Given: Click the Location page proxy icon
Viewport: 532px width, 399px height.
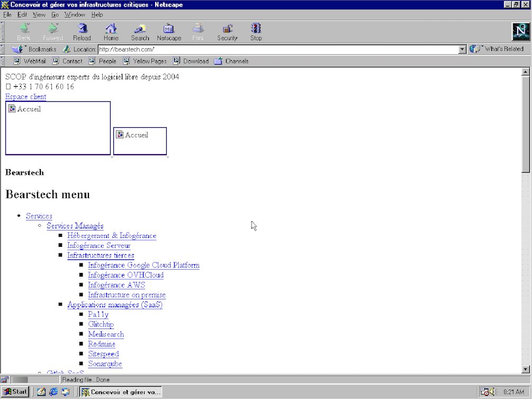Looking at the screenshot, I should (x=67, y=49).
